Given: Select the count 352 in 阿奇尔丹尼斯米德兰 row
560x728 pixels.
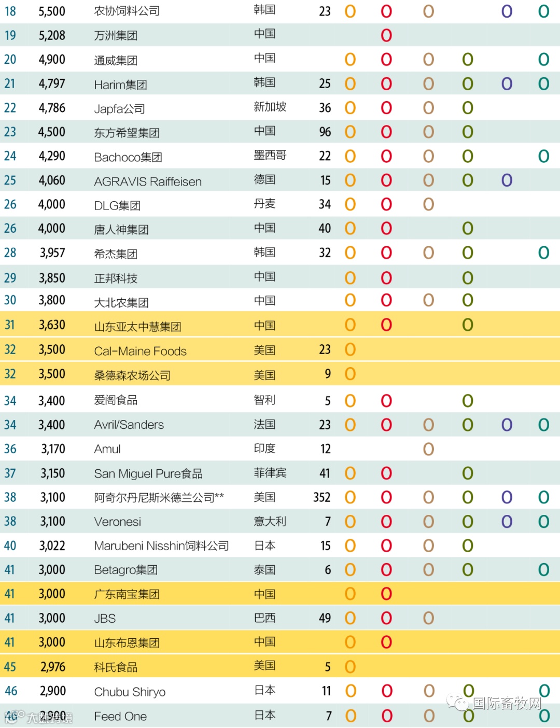Looking at the screenshot, I should point(321,497).
